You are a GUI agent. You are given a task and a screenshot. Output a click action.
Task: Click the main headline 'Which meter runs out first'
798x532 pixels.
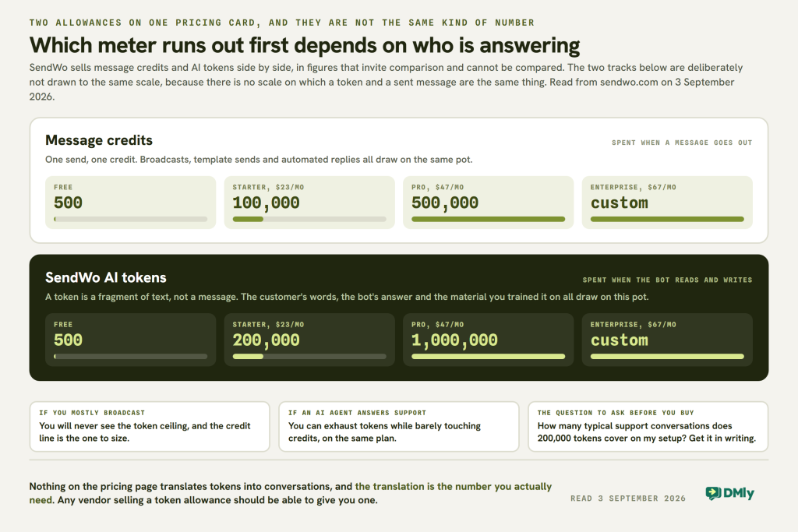tap(305, 45)
